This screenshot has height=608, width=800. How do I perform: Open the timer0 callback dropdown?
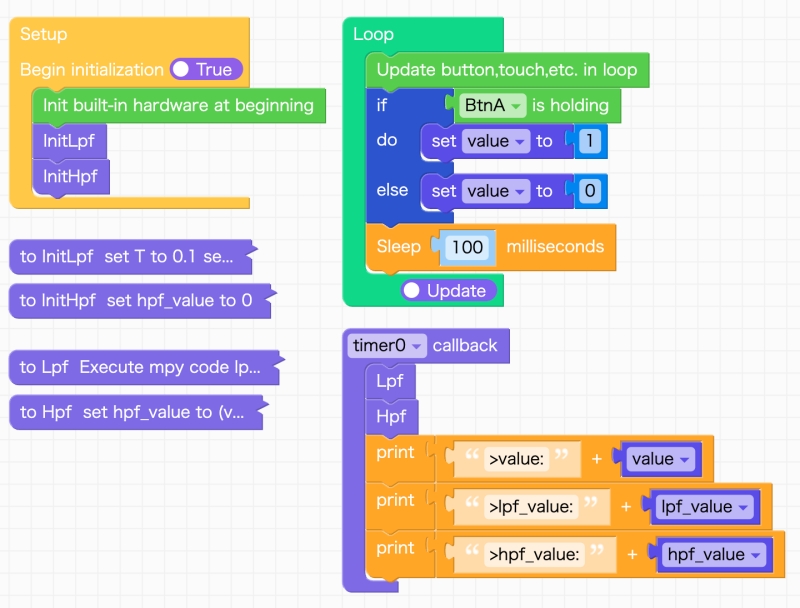tap(389, 346)
